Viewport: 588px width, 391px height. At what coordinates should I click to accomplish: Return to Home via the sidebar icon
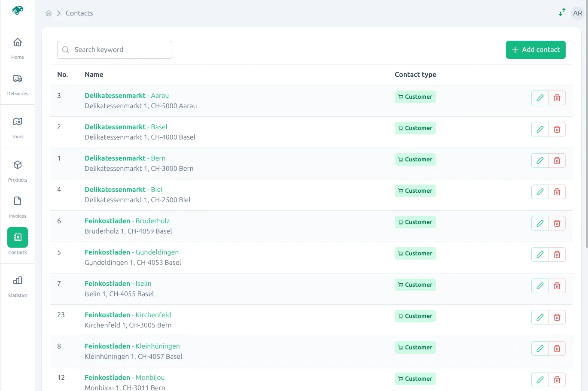pyautogui.click(x=17, y=48)
